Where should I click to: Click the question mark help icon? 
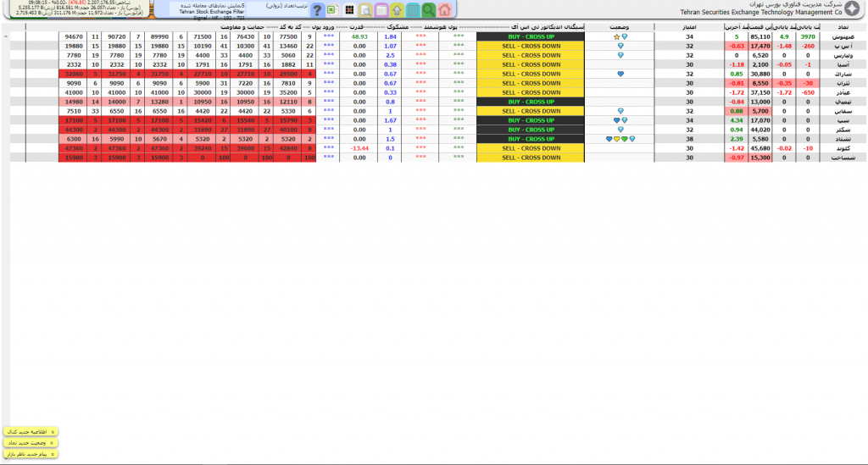click(317, 10)
